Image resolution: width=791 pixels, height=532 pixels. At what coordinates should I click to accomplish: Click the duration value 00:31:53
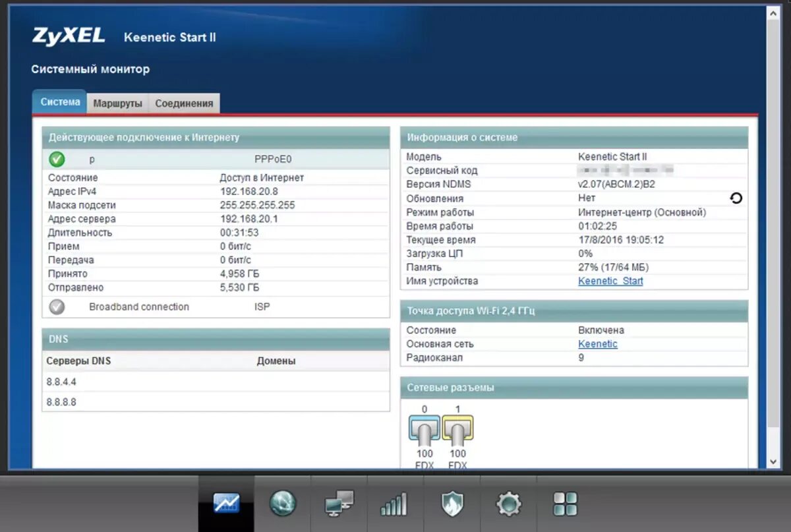239,233
